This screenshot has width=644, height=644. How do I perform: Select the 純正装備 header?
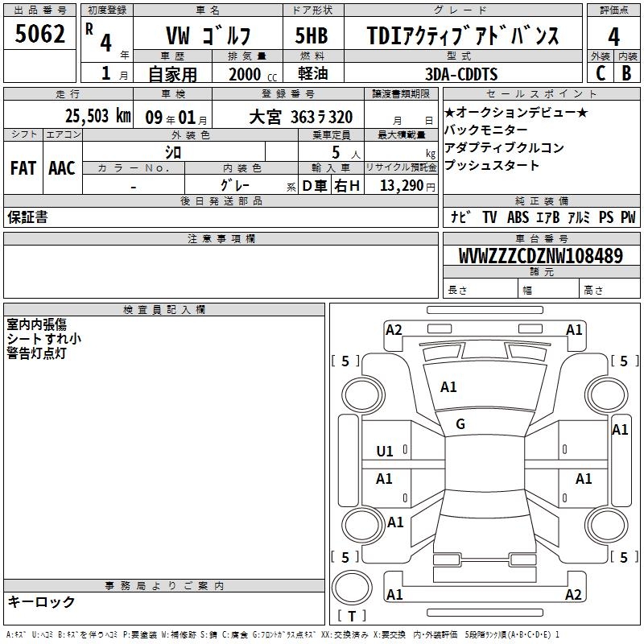pos(542,200)
